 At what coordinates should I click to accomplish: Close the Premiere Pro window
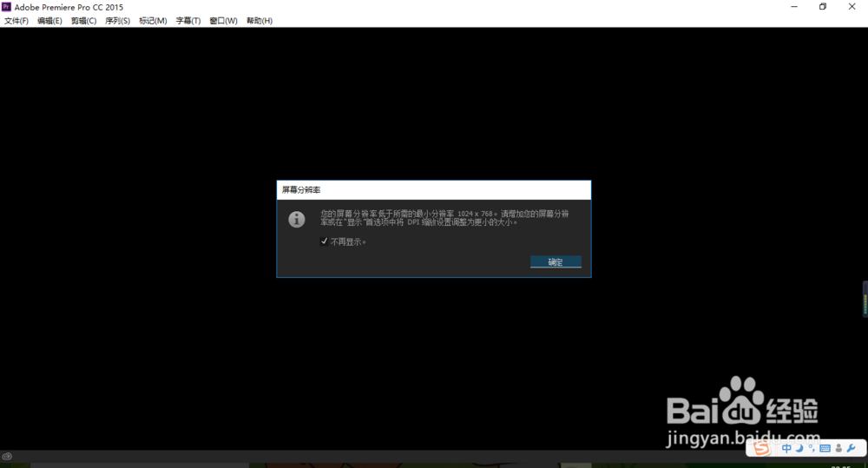click(852, 7)
